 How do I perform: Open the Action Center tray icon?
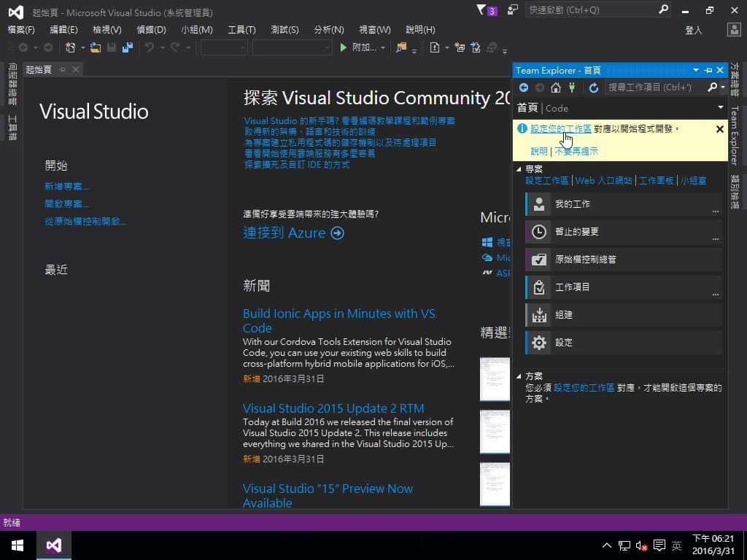(x=659, y=545)
